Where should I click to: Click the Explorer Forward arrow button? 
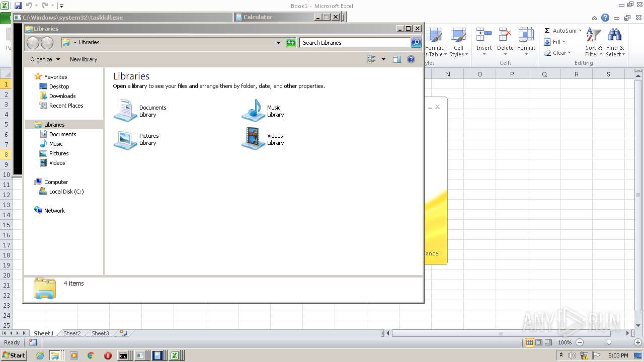[x=47, y=43]
